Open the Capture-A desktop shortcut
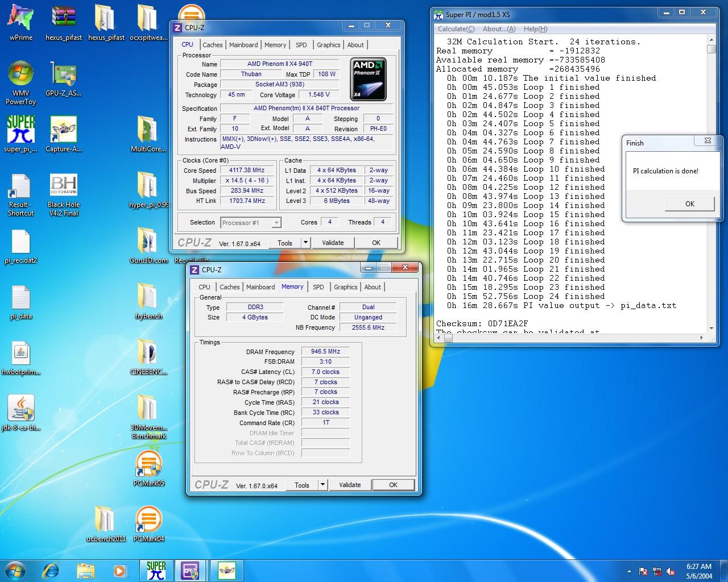Viewport: 728px width, 582px height. (63, 134)
